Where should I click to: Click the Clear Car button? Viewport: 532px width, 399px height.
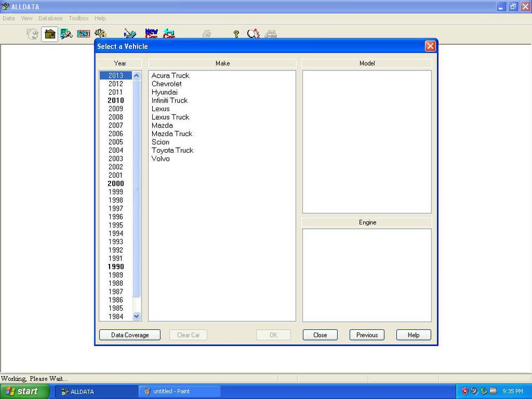coord(188,335)
